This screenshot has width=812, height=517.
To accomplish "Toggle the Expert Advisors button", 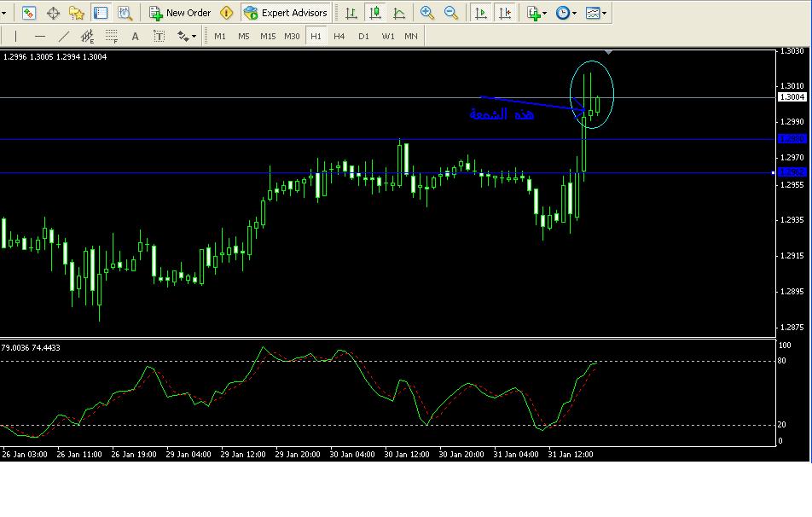I will [x=286, y=13].
